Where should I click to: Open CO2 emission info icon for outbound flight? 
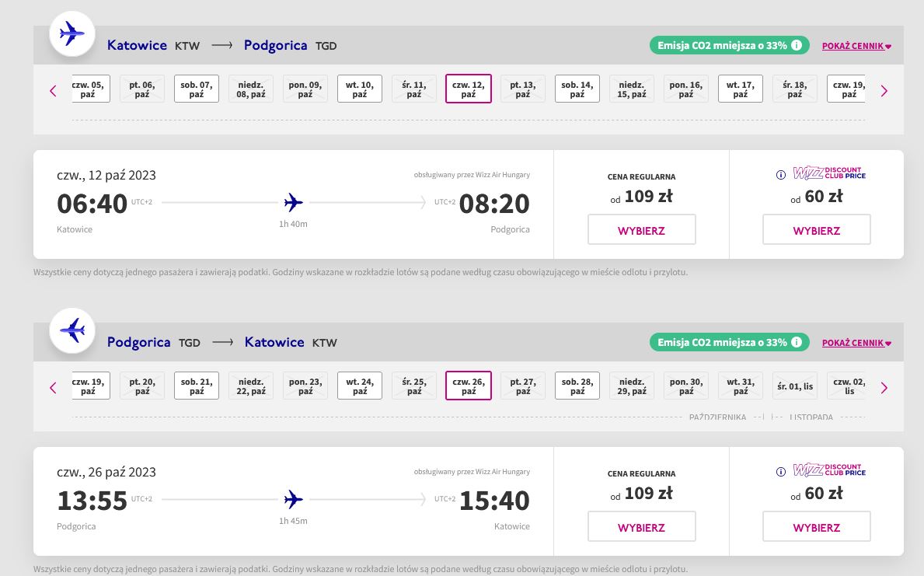tap(796, 45)
